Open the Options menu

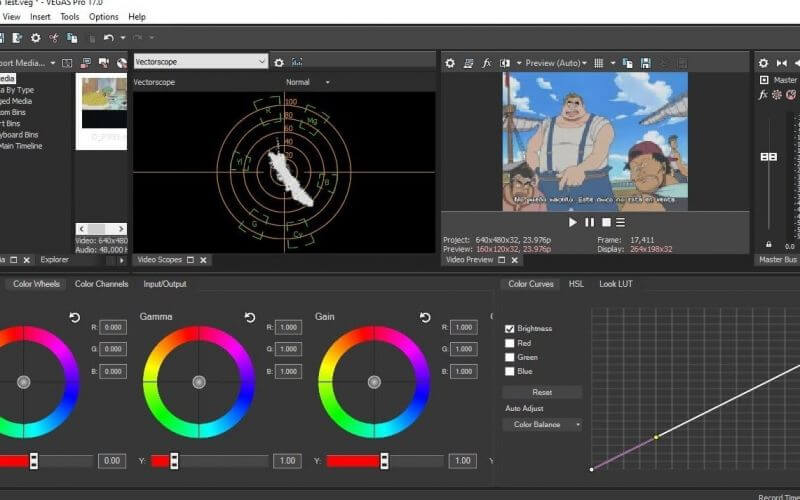tap(104, 17)
